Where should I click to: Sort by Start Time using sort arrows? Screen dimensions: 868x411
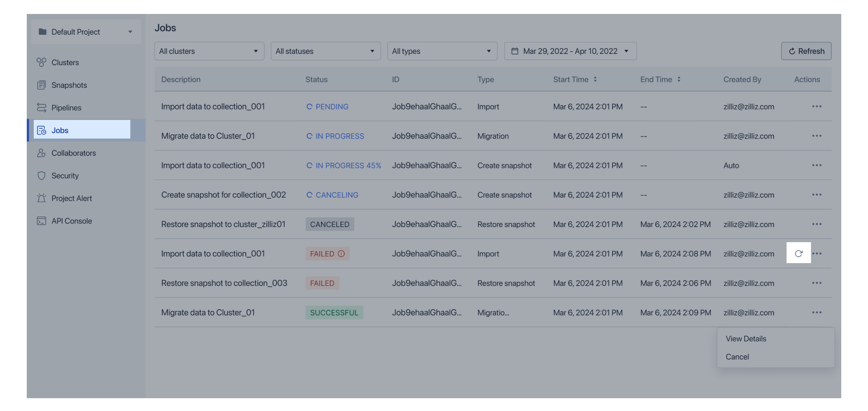point(595,79)
